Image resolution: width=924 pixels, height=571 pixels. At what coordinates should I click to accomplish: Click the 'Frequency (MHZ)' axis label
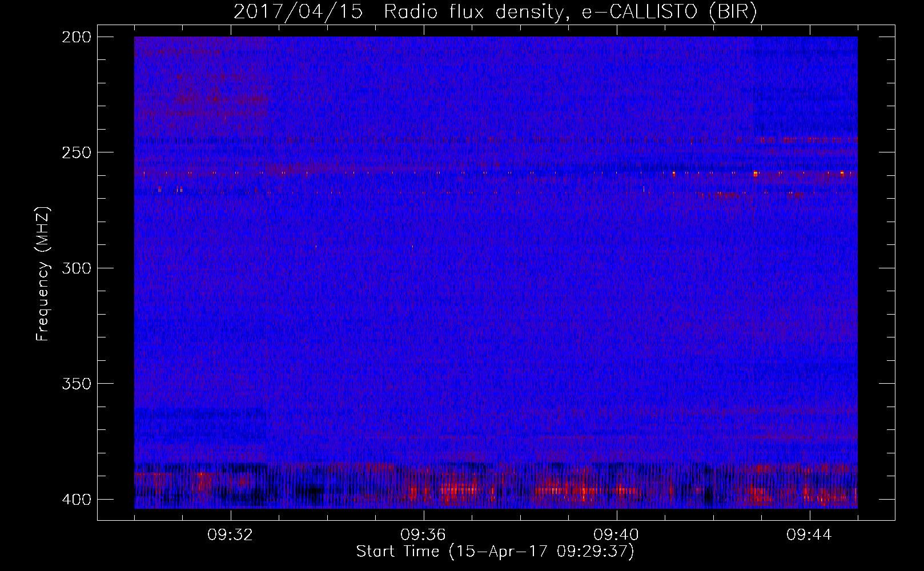(43, 274)
